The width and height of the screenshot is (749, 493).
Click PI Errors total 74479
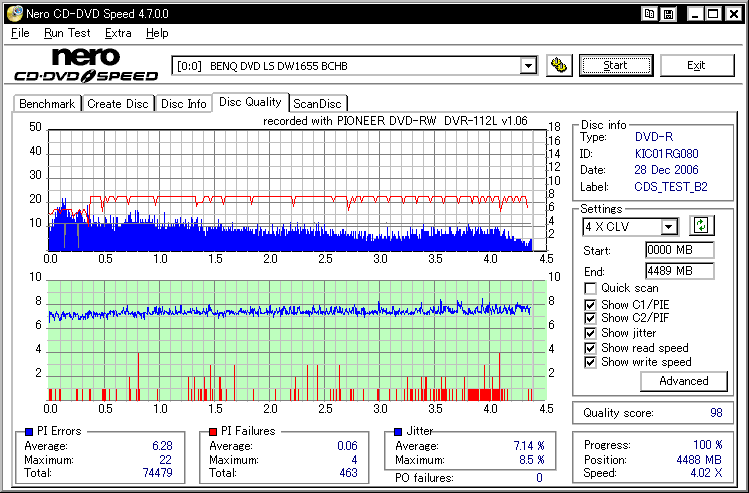(158, 472)
